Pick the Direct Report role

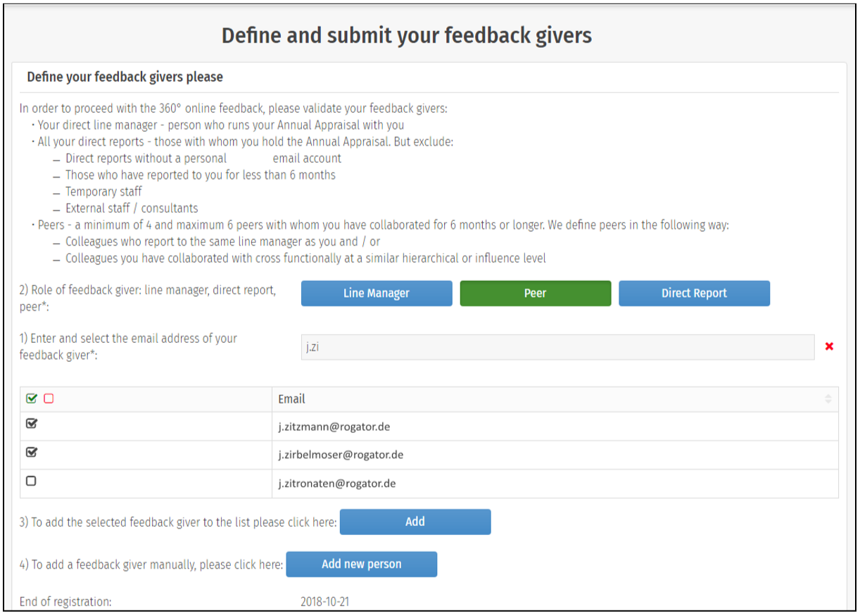click(x=694, y=294)
